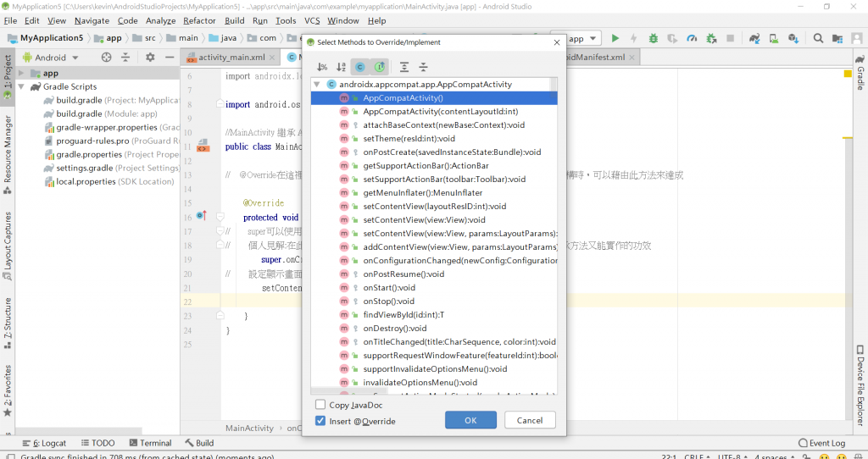Open the Gradle side panel
Image resolution: width=868 pixels, height=459 pixels.
pos(860,73)
